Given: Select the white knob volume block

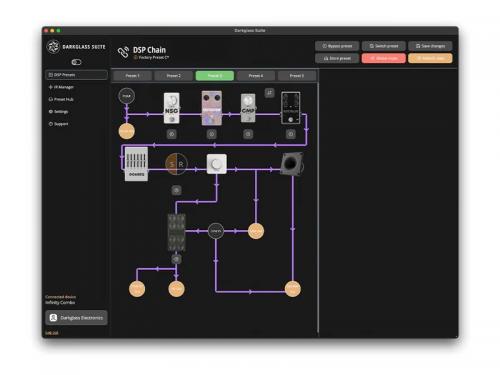Looking at the screenshot, I should (217, 164).
